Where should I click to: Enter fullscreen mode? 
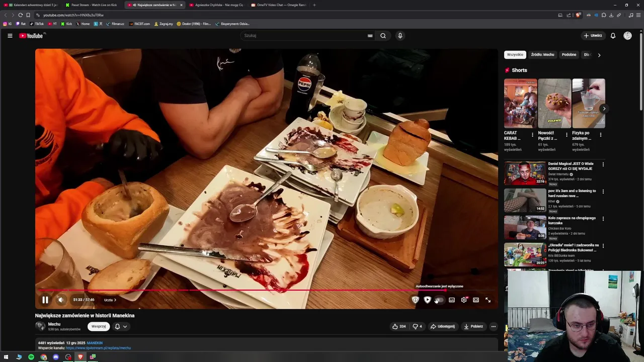pyautogui.click(x=488, y=300)
